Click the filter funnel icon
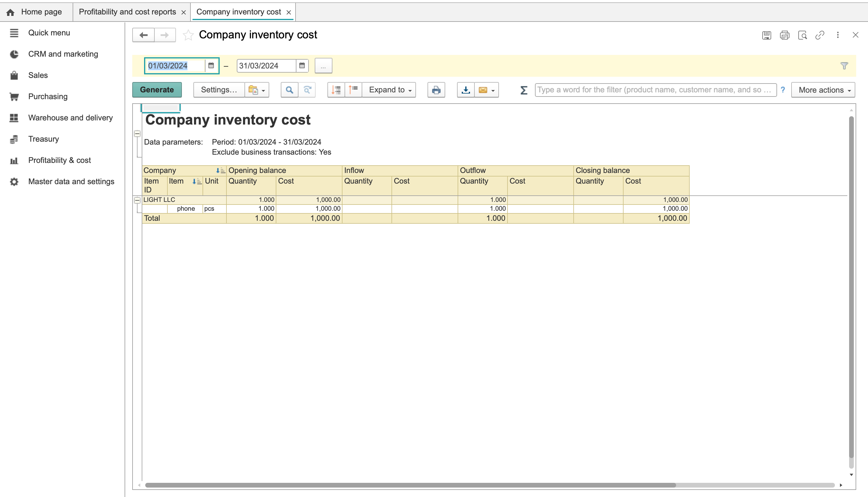The image size is (868, 497). pyautogui.click(x=844, y=66)
